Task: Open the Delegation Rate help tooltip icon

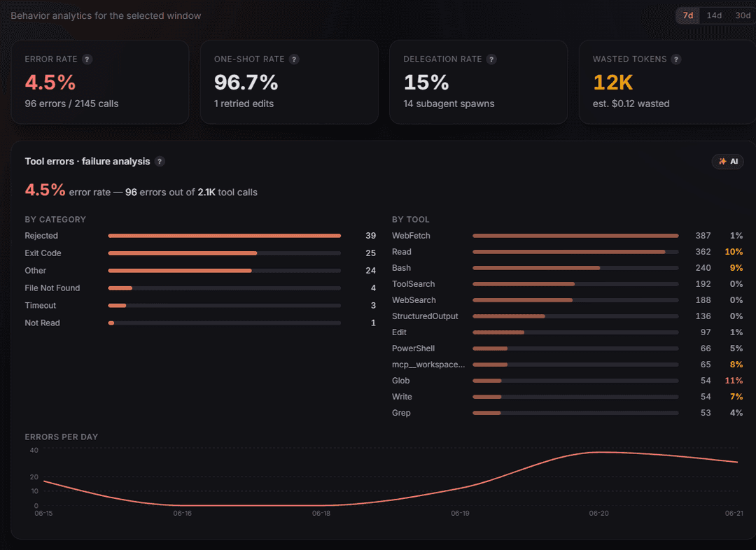Action: [491, 59]
